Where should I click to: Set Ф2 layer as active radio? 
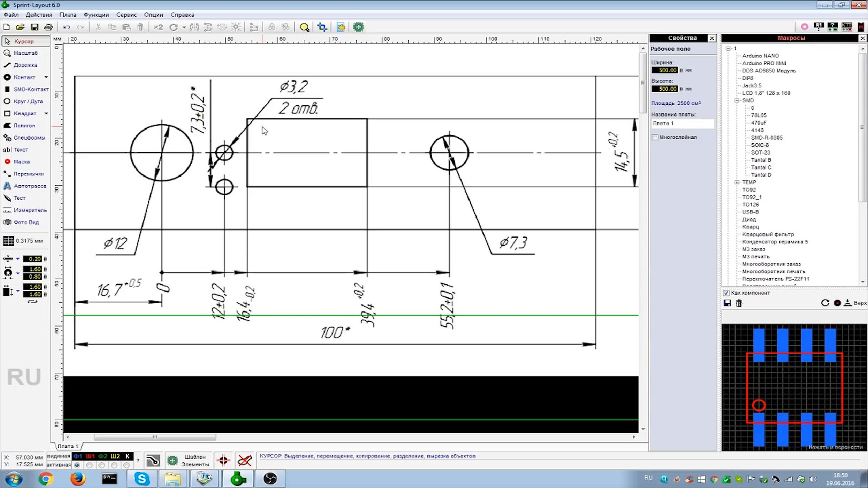(x=102, y=465)
